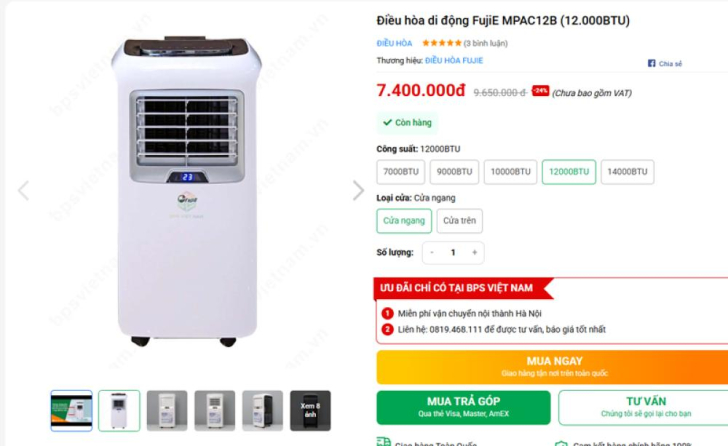Screen dimensions: 728x446
Task: Click the quantity input field
Action: click(x=453, y=252)
